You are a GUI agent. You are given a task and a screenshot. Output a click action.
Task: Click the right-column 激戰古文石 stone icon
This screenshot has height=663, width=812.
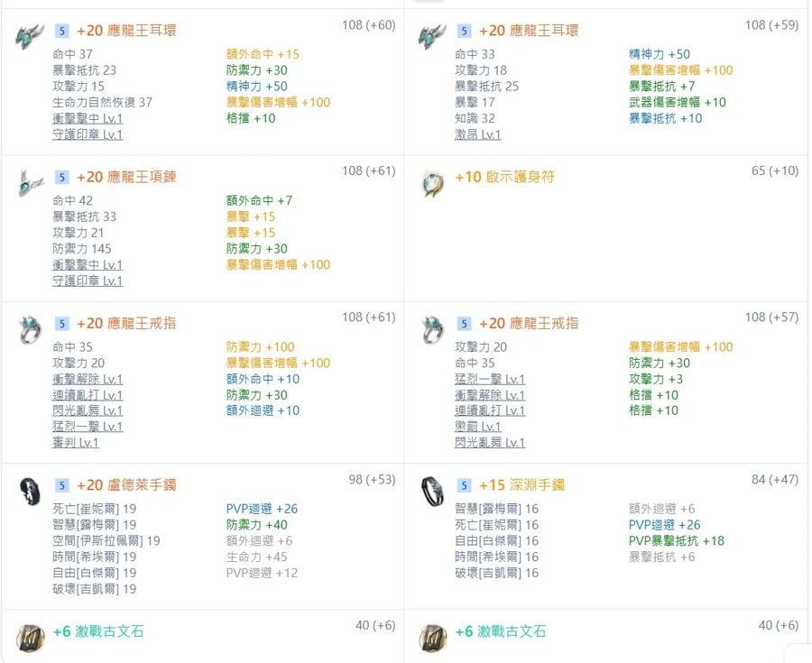click(433, 637)
